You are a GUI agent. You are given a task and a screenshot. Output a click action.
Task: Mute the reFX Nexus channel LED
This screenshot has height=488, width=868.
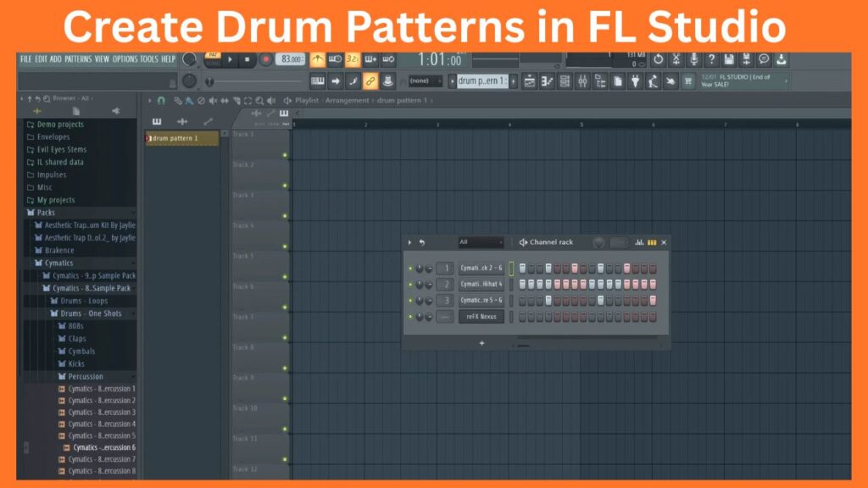[x=410, y=317]
